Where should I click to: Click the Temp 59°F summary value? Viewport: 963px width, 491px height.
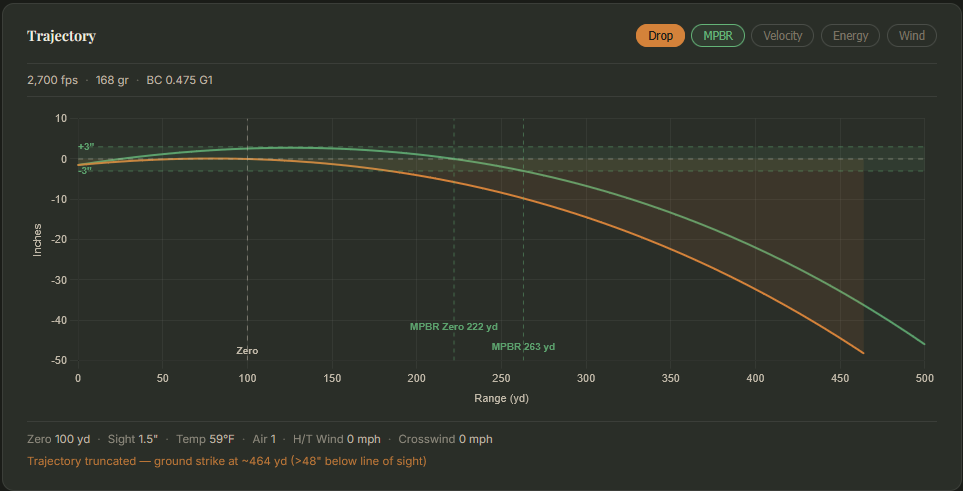tap(205, 439)
